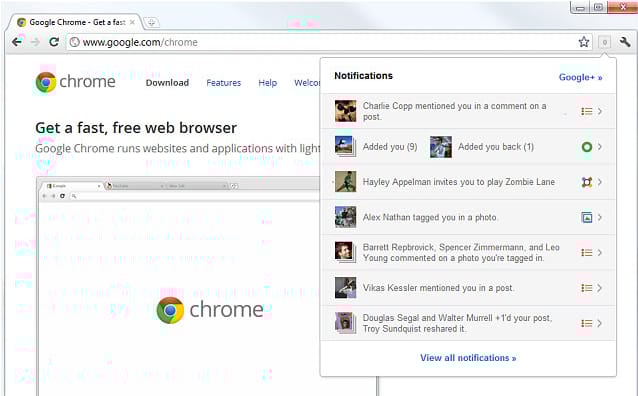
Task: Close the Google Chrome tab
Action: click(132, 22)
